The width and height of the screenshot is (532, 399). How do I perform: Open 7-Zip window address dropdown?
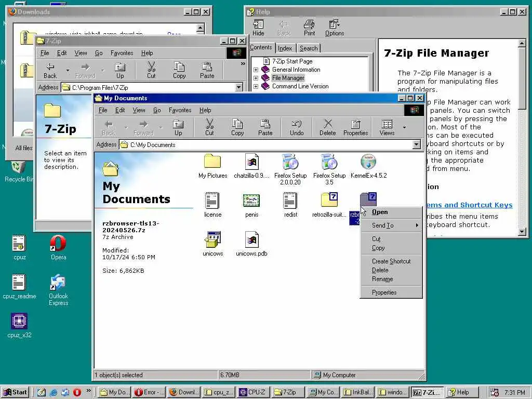[239, 87]
